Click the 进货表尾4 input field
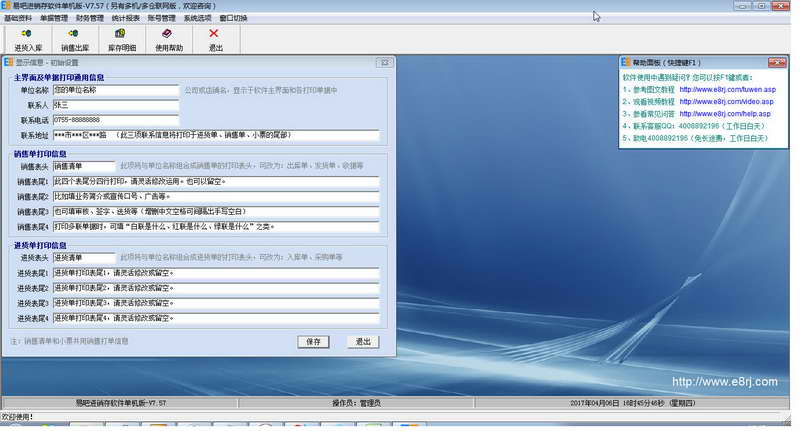800x431 pixels. 216,318
